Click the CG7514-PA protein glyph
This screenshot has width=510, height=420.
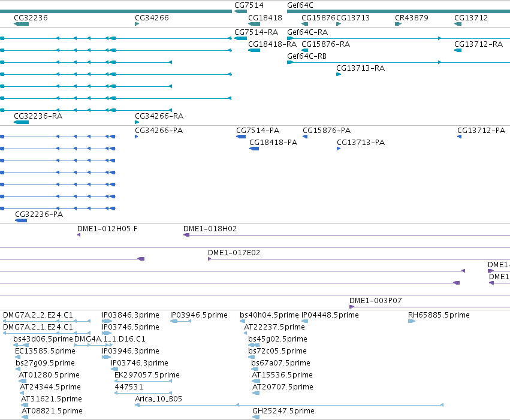click(x=241, y=137)
